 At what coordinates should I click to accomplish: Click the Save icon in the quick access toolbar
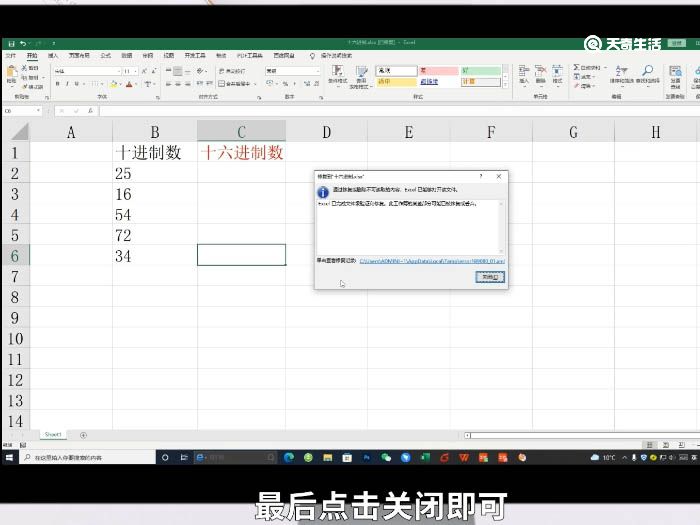12,43
